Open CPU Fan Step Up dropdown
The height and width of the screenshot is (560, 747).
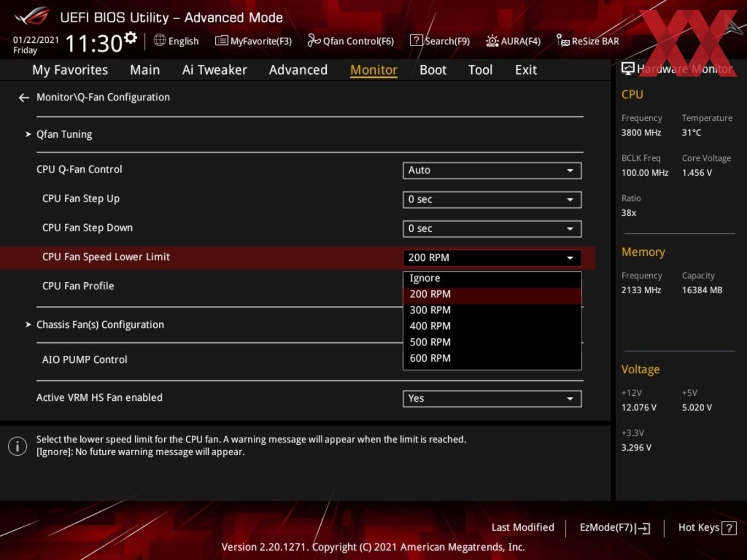pos(492,199)
